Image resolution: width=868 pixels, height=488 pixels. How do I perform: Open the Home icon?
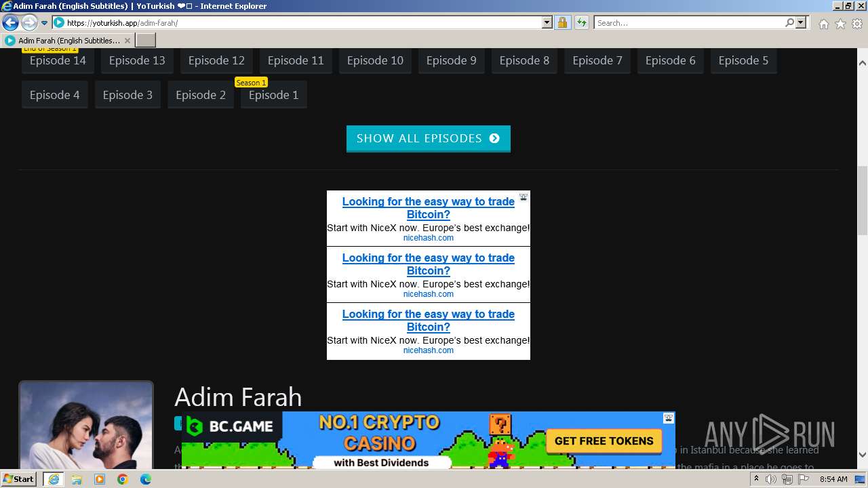click(823, 24)
